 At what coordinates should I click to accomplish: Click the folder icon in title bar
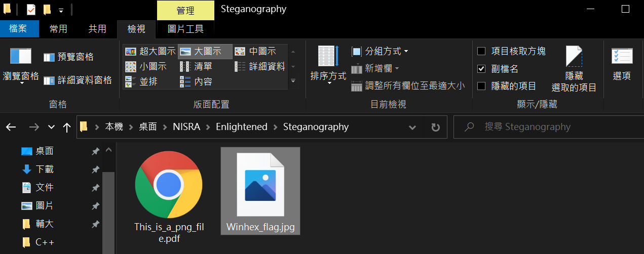pos(7,9)
